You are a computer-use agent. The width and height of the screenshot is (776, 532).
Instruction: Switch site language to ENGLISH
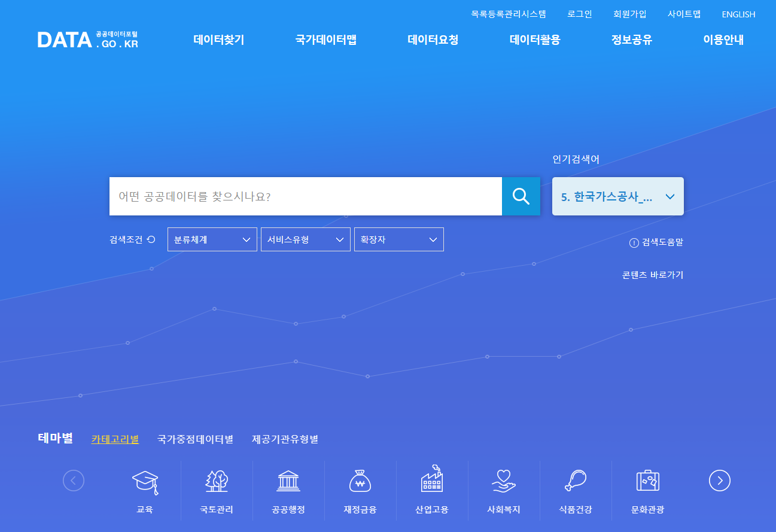[x=738, y=14]
